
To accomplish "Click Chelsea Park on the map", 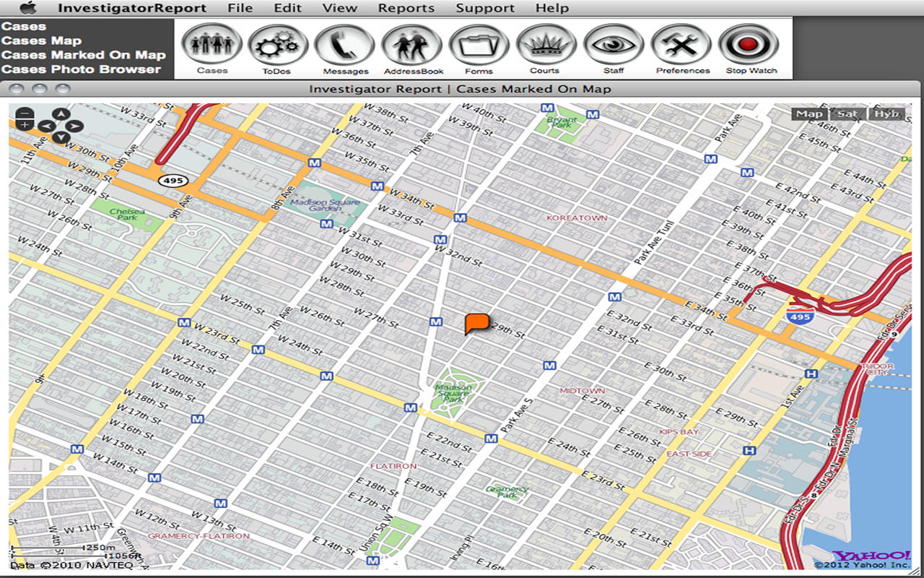I will coord(127,214).
